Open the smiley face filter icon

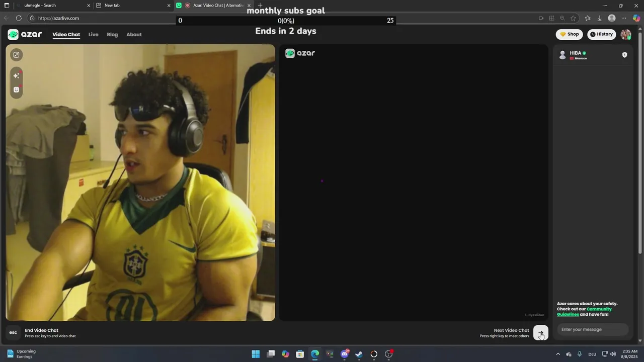coord(16,89)
